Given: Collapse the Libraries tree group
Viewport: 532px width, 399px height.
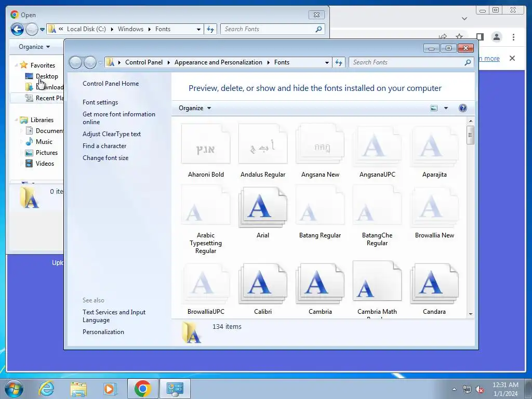Looking at the screenshot, I should point(16,119).
